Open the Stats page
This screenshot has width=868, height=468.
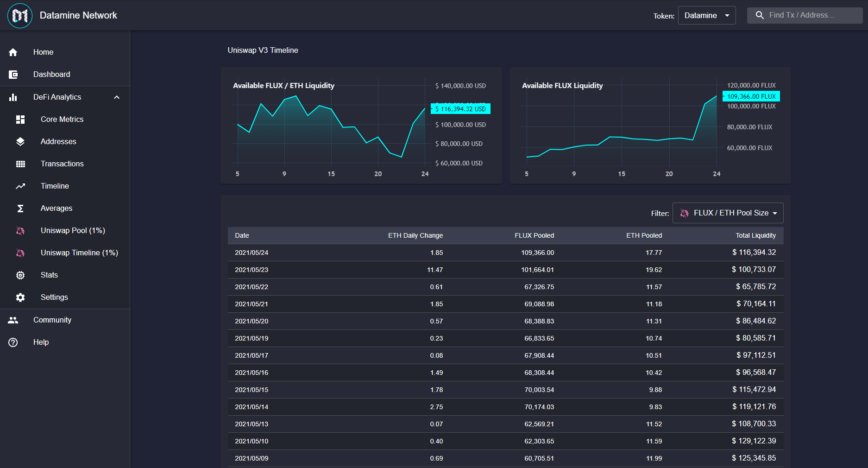pos(65,275)
